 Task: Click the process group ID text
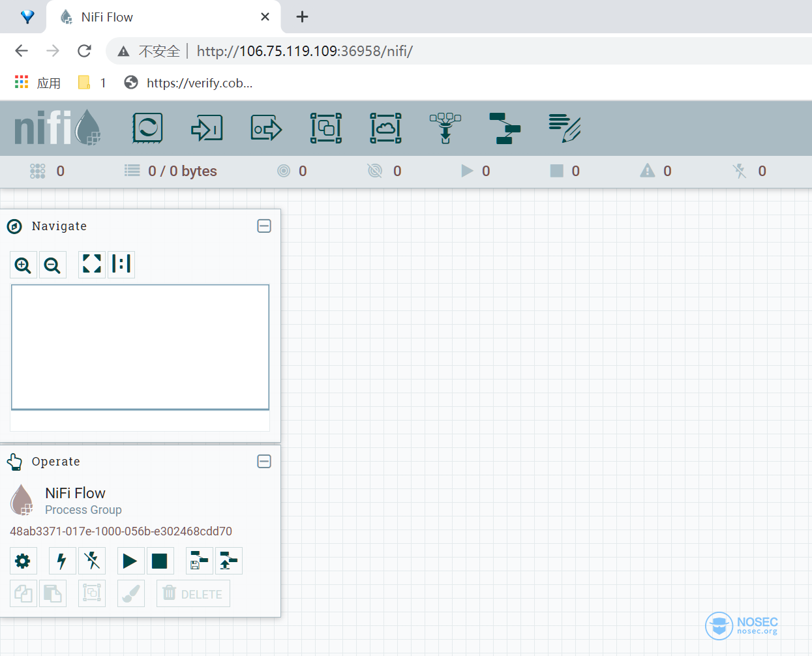coord(121,531)
